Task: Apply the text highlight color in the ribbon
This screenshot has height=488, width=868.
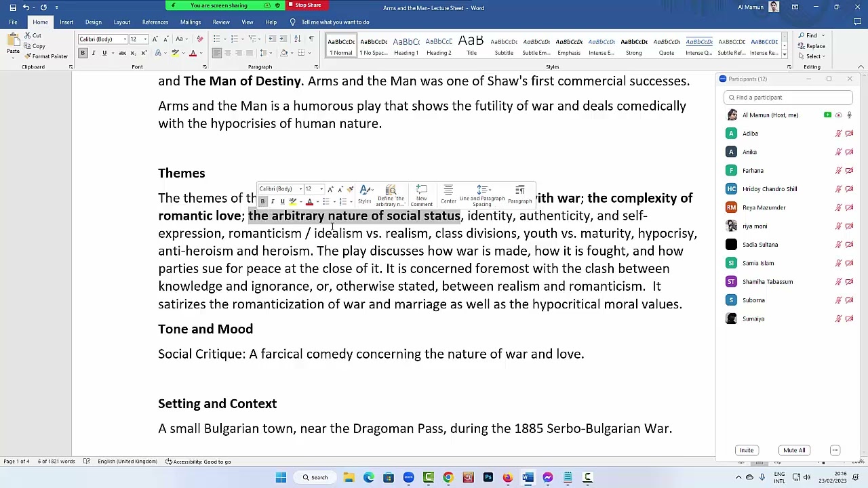Action: (x=176, y=53)
